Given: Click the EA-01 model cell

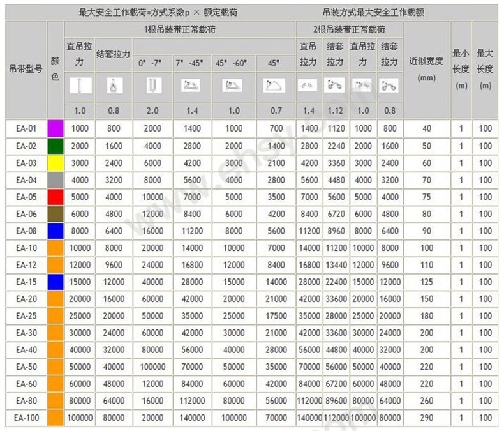Looking at the screenshot, I should point(26,128).
